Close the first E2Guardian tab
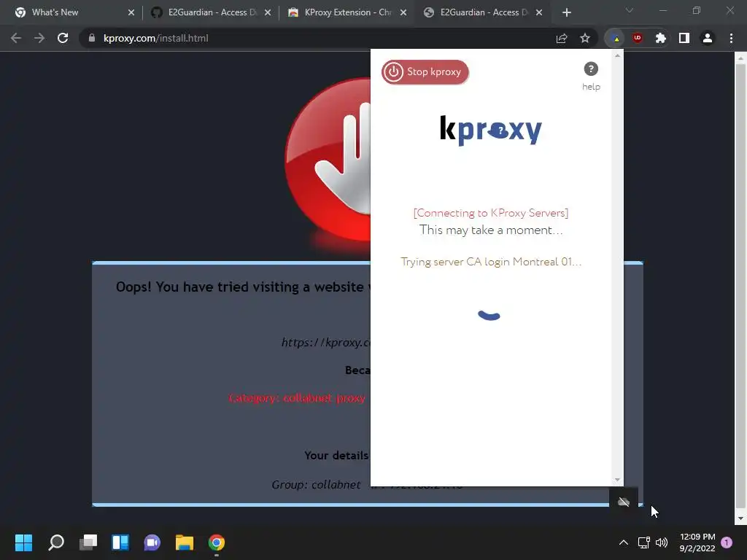 click(x=268, y=12)
